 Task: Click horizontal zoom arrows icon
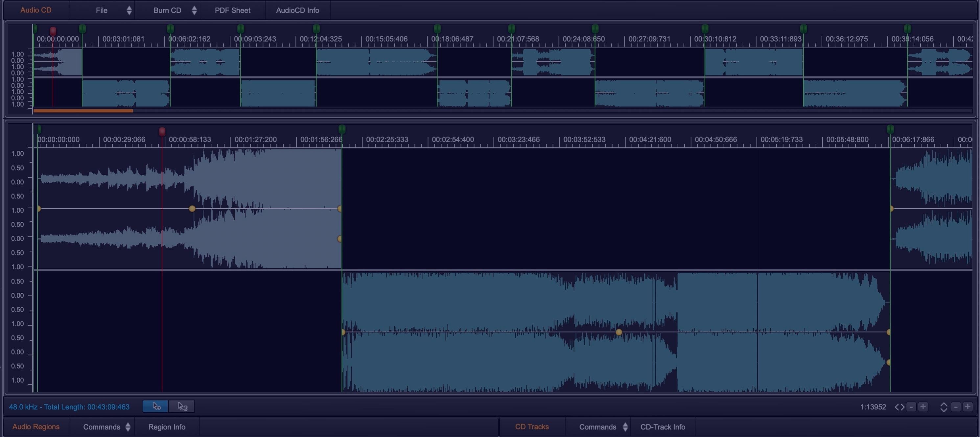click(x=899, y=407)
